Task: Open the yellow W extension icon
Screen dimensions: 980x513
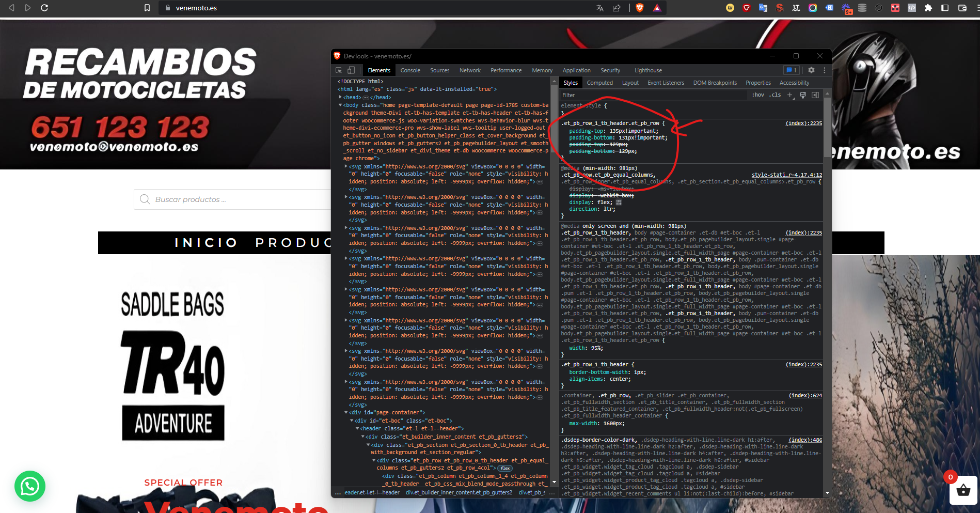Action: click(x=730, y=8)
